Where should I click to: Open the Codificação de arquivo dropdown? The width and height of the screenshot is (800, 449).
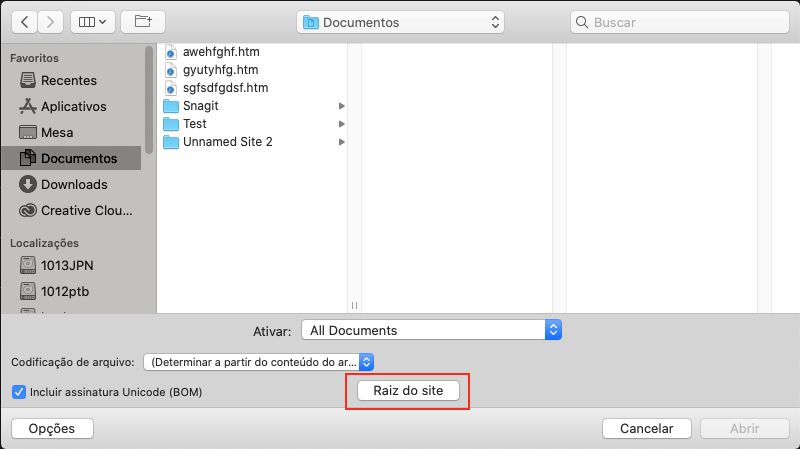(x=259, y=362)
